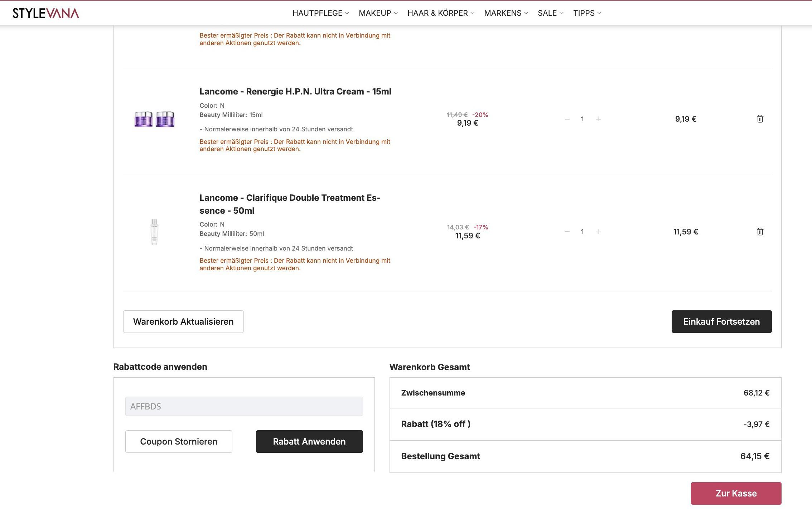Image resolution: width=812 pixels, height=509 pixels.
Task: Increase quantity of Clarifique Essence
Action: point(598,232)
